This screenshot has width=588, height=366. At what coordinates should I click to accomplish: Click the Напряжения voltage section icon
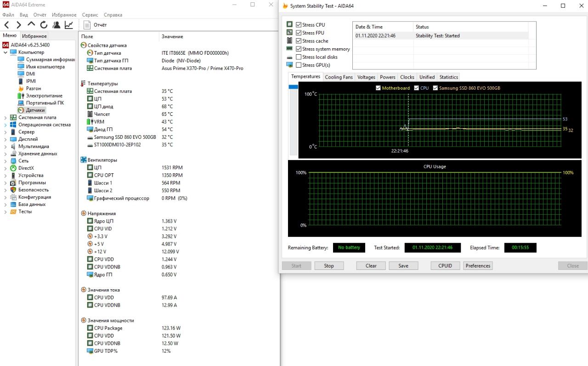[x=83, y=213]
